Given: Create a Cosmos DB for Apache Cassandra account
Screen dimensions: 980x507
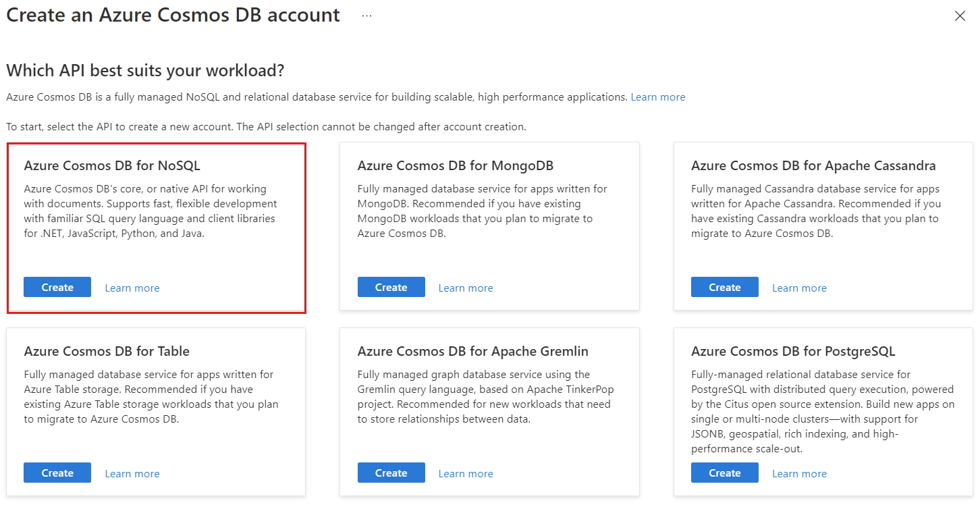Looking at the screenshot, I should coord(725,287).
